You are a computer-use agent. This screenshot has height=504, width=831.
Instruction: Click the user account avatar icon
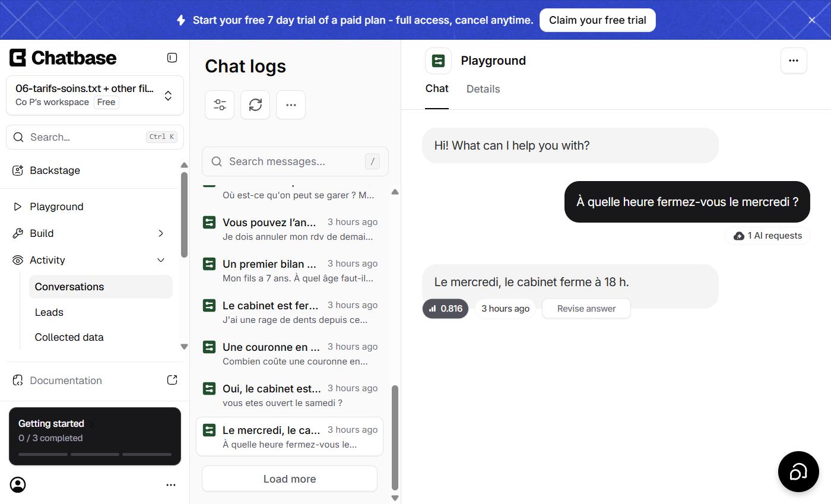pyautogui.click(x=18, y=485)
